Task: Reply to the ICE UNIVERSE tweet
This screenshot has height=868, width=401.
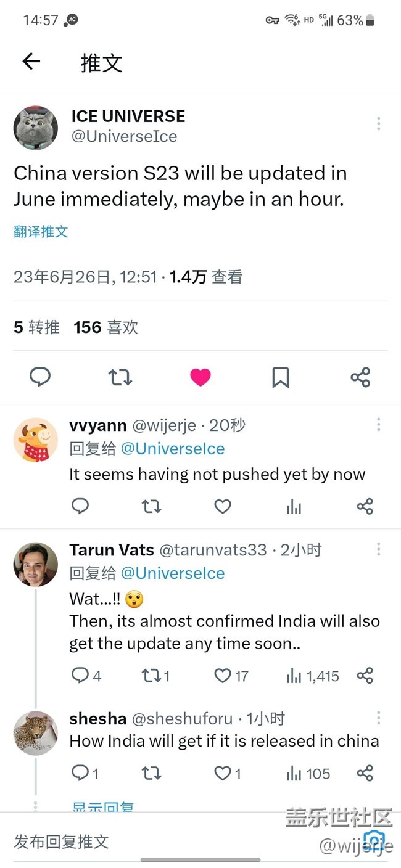Action: click(40, 377)
